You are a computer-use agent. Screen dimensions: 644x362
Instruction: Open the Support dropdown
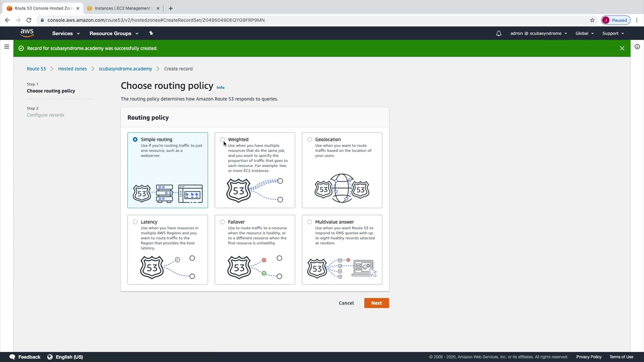tap(613, 33)
